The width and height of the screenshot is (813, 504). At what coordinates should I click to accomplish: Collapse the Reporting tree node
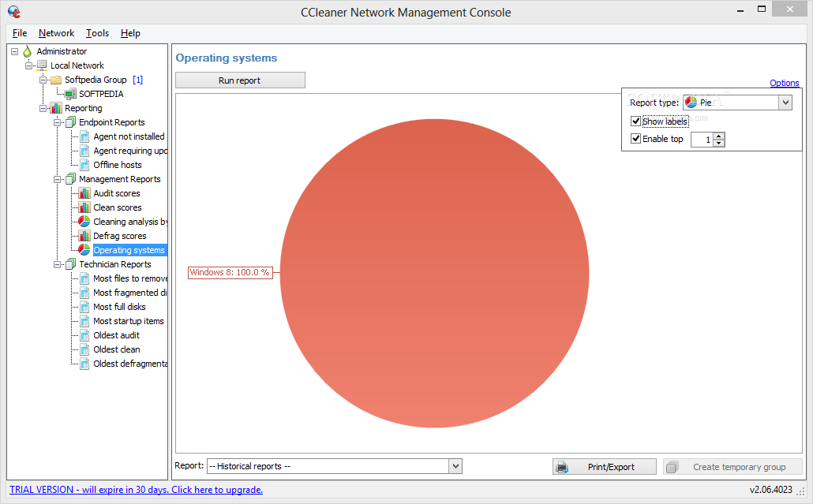coord(43,108)
